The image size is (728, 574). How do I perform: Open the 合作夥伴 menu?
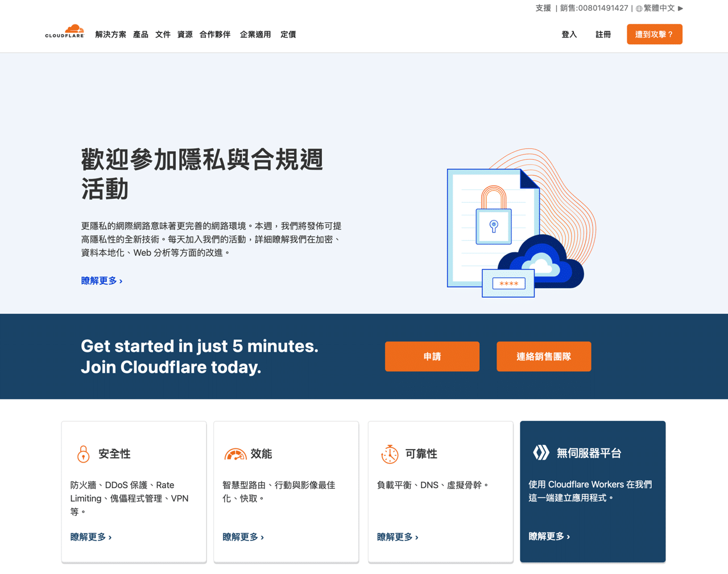[x=215, y=35]
